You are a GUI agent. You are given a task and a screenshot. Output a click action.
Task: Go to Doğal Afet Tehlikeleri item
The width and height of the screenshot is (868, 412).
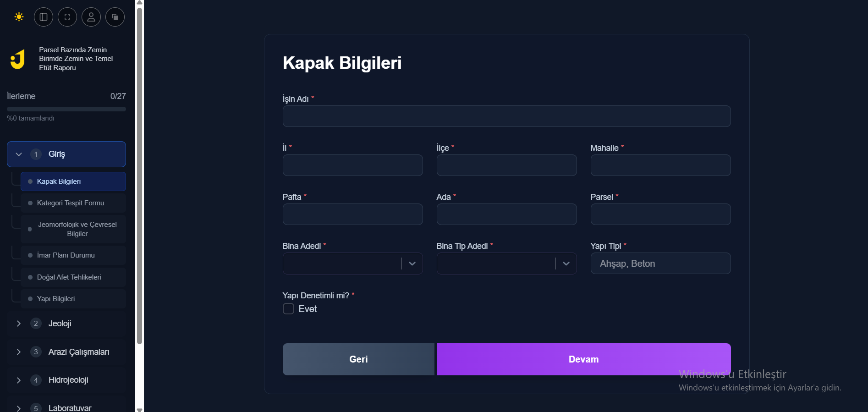coord(69,277)
